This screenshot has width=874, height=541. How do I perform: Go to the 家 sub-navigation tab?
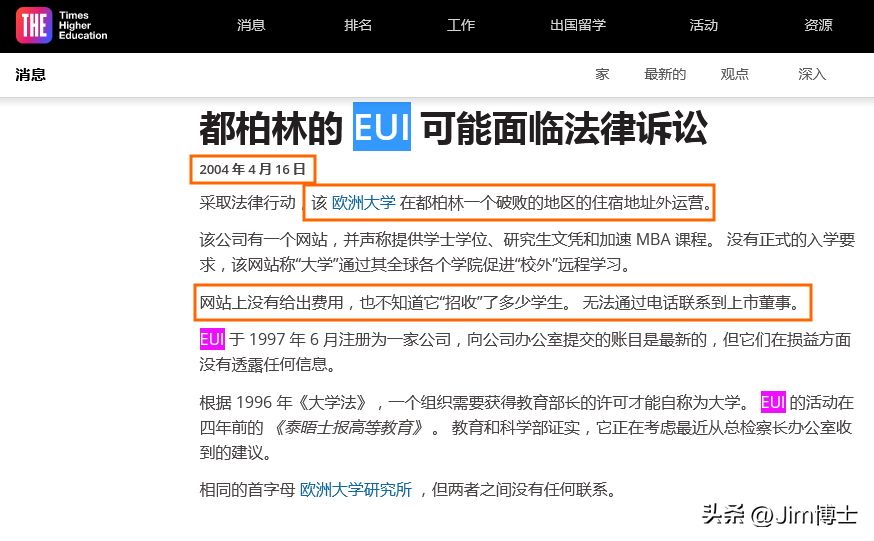[x=602, y=74]
